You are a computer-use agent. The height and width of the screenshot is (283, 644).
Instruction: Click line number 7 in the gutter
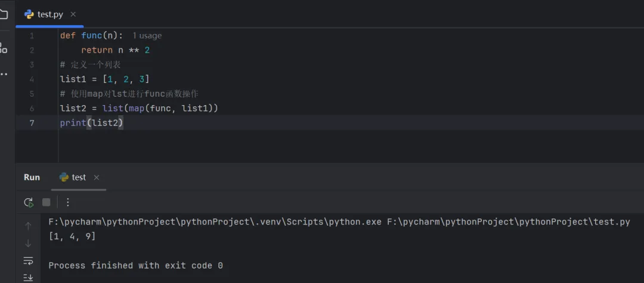pyautogui.click(x=32, y=123)
